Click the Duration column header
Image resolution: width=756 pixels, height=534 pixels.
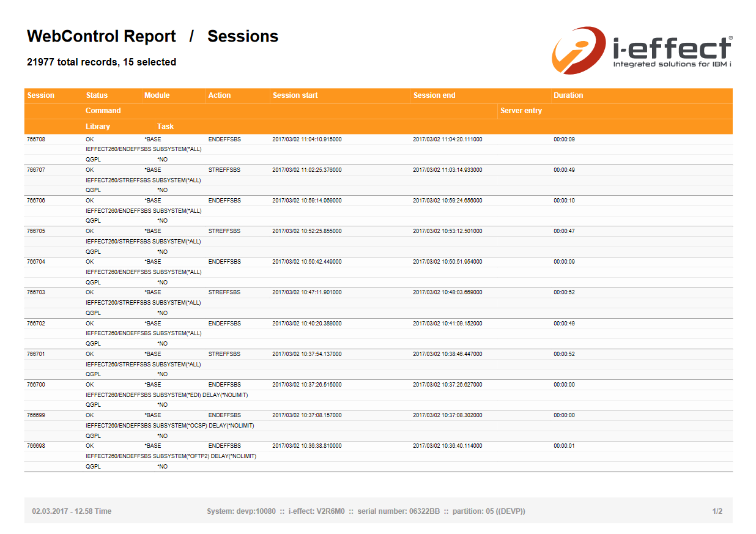click(x=568, y=95)
